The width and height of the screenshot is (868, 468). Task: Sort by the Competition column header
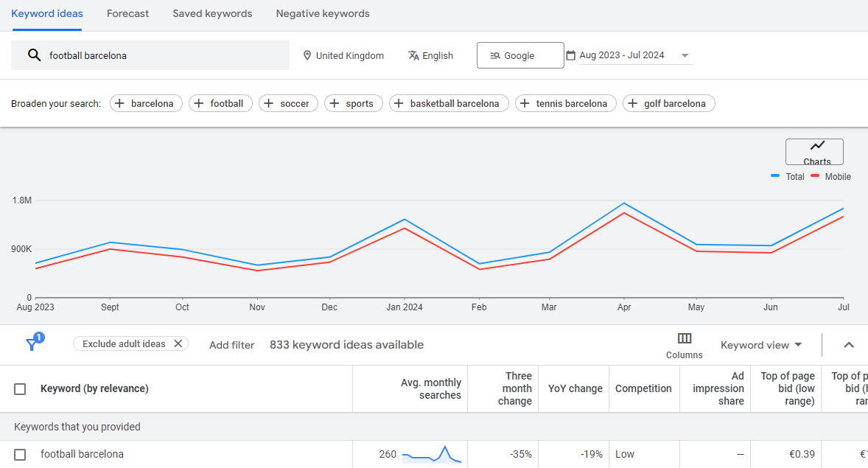(x=643, y=389)
